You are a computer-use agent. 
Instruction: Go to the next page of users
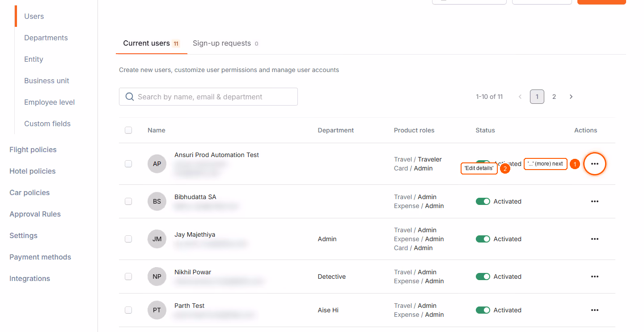571,97
